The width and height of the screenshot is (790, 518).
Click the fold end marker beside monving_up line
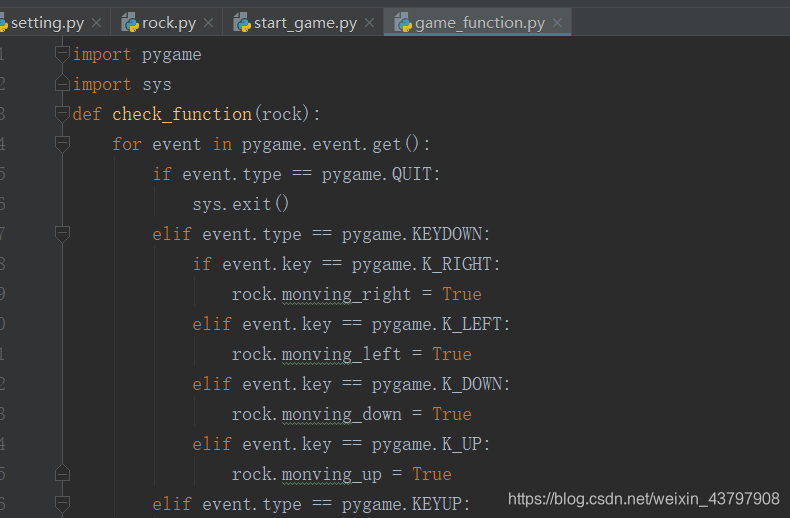point(62,473)
